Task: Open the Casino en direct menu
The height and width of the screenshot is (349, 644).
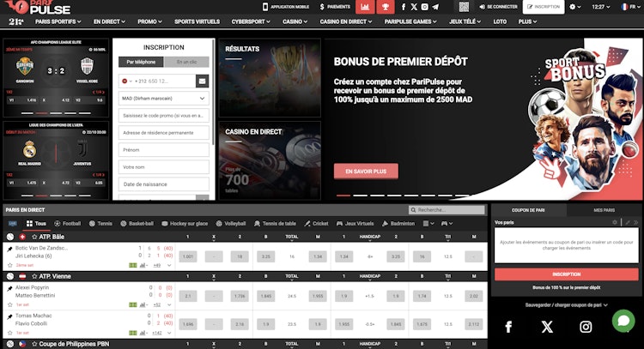Action: coord(343,21)
